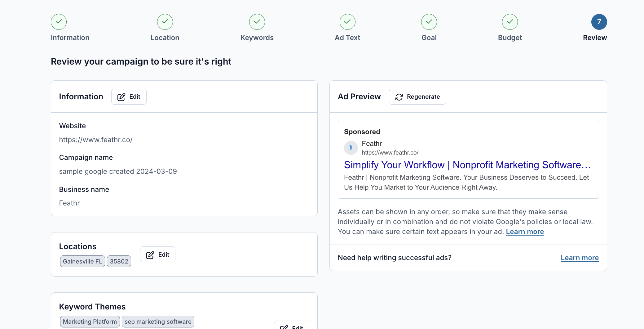Open Learn more for writing successful ads
The image size is (644, 329).
[x=580, y=258]
